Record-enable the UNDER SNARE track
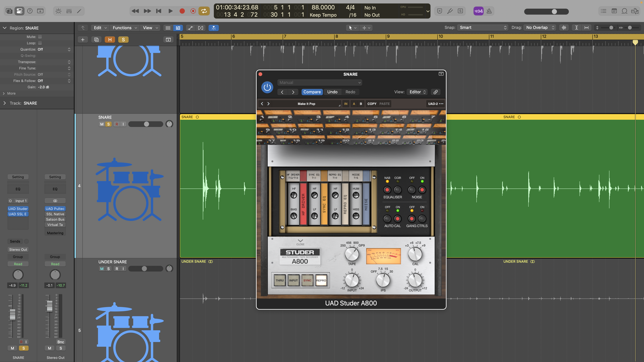Screen dimensions: 644x362 (117, 269)
